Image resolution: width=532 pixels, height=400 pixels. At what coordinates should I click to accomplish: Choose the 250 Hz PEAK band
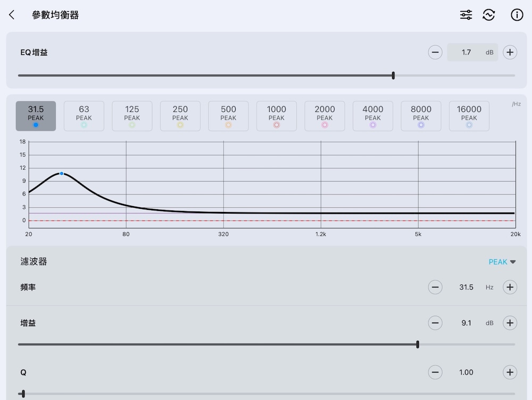coord(180,116)
